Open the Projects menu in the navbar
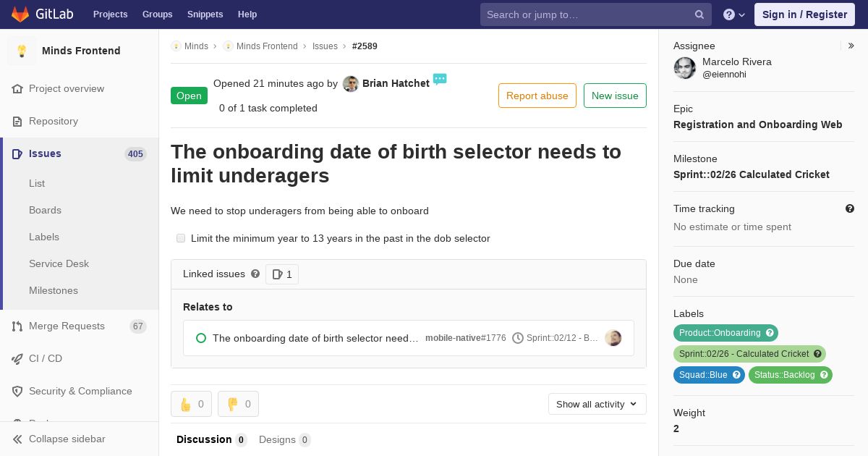This screenshot has width=868, height=456. coord(110,14)
